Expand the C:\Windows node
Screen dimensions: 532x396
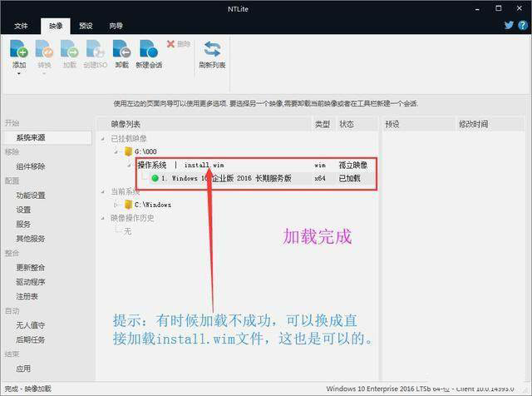coord(116,205)
